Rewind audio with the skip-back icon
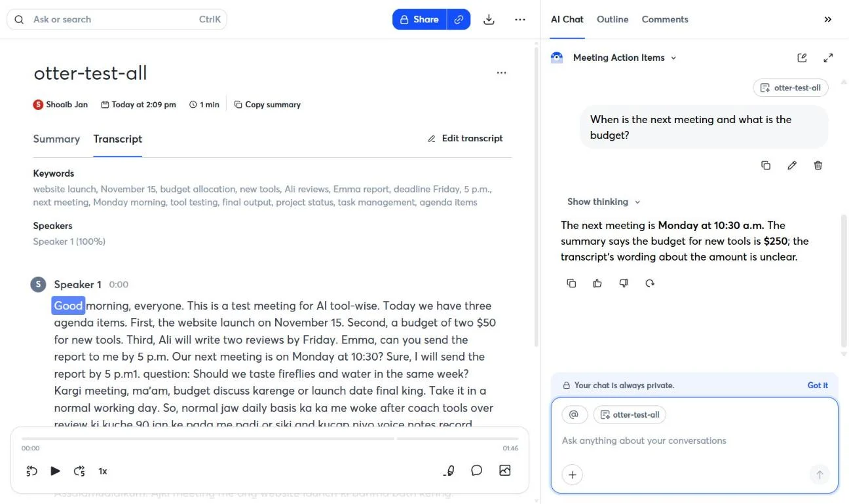Screen dimensions: 849x504 pyautogui.click(x=31, y=471)
